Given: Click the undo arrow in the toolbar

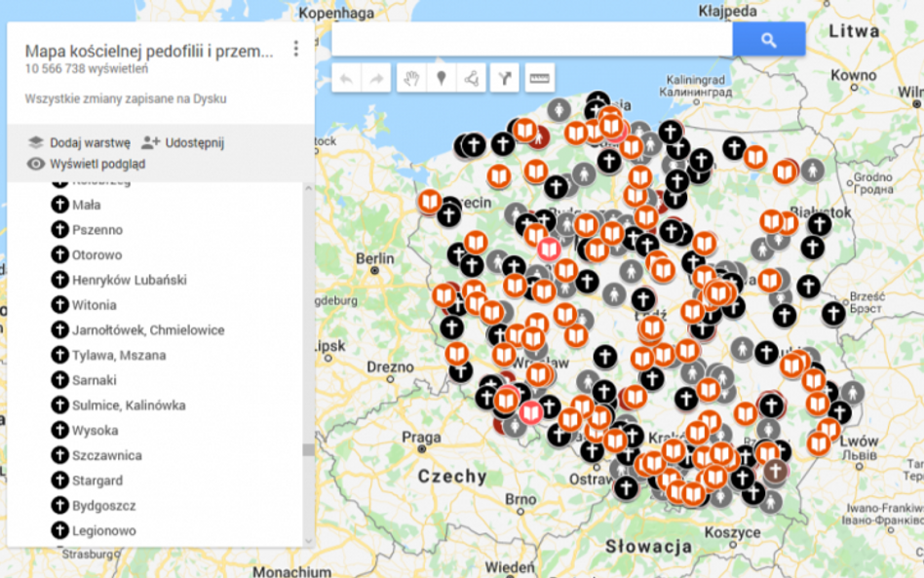Looking at the screenshot, I should click(x=347, y=78).
